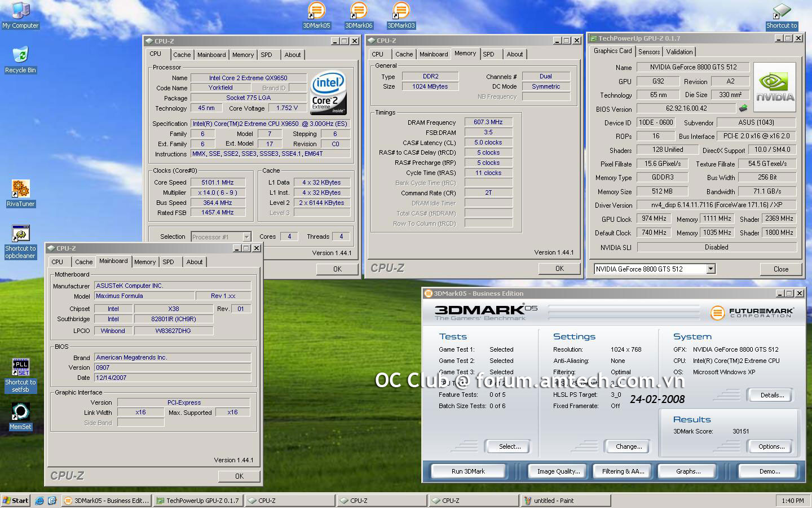Open the top-right 'Shortcut to' drive icon
Viewport: 812px width, 508px height.
[x=782, y=15]
